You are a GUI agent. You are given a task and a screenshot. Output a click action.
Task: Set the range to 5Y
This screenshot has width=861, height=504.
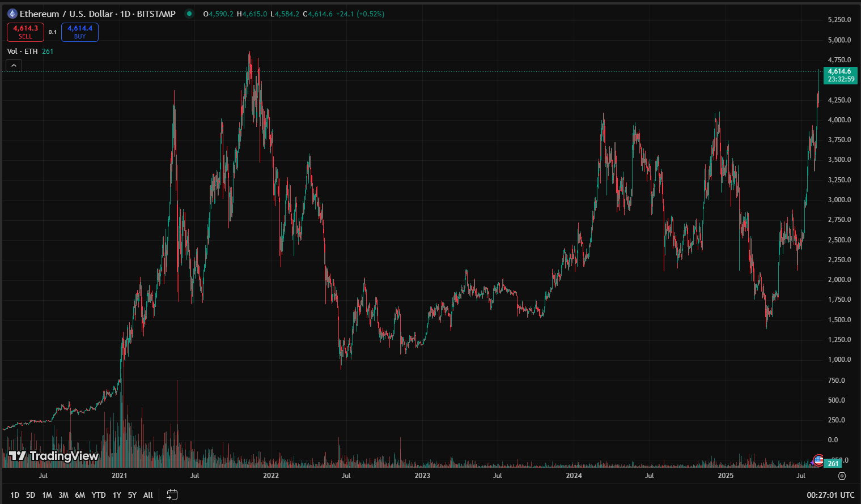pos(132,495)
